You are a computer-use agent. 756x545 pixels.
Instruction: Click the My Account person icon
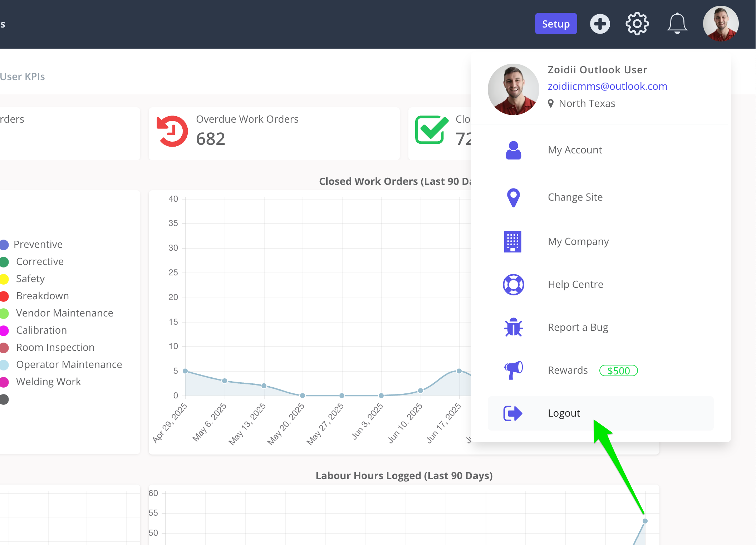point(514,150)
